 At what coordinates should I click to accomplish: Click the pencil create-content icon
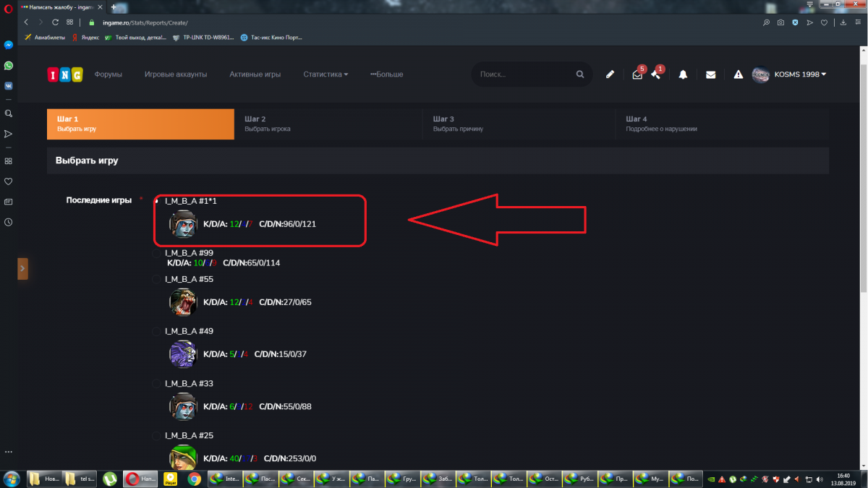610,74
